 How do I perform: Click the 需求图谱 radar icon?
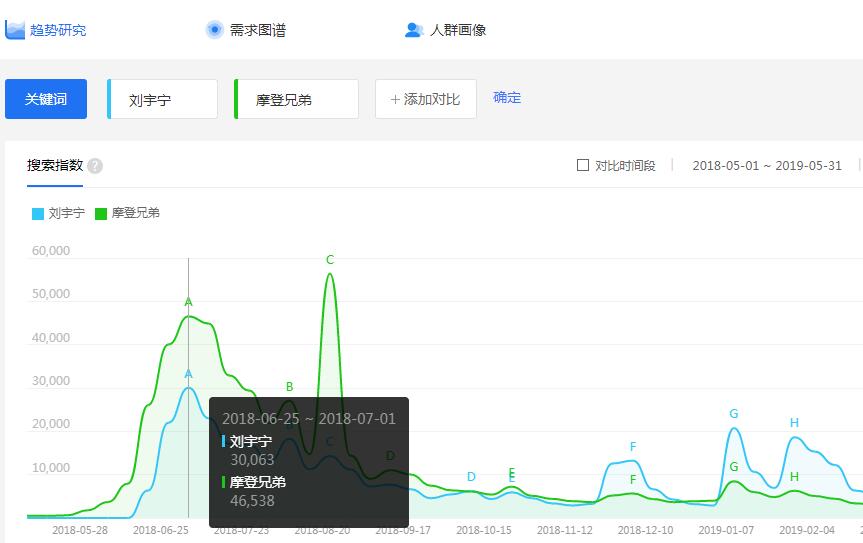tap(214, 30)
